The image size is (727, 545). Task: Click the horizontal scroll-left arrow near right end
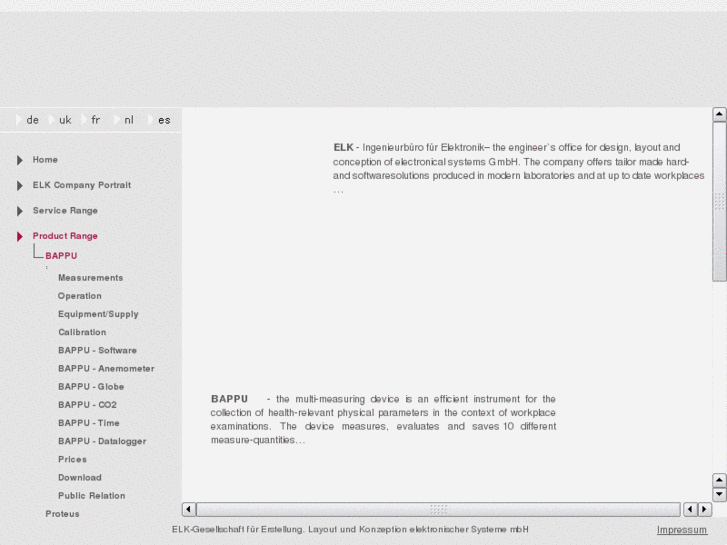click(690, 509)
